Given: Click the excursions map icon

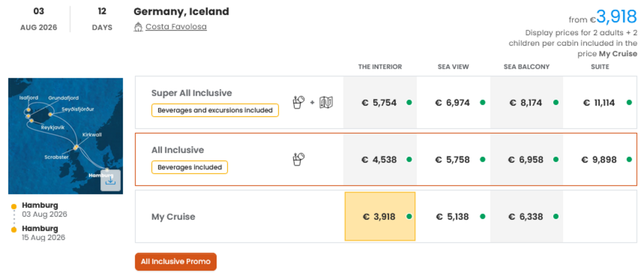Looking at the screenshot, I should click(326, 102).
